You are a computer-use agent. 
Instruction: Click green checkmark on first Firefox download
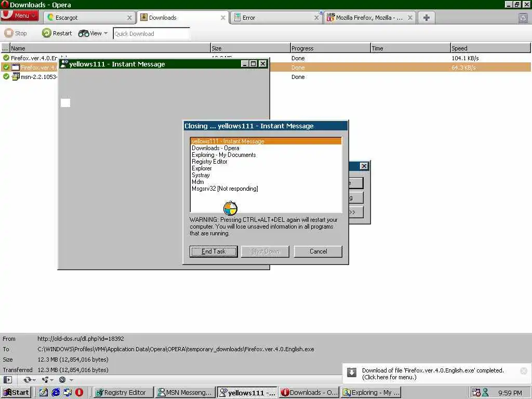tap(6, 58)
